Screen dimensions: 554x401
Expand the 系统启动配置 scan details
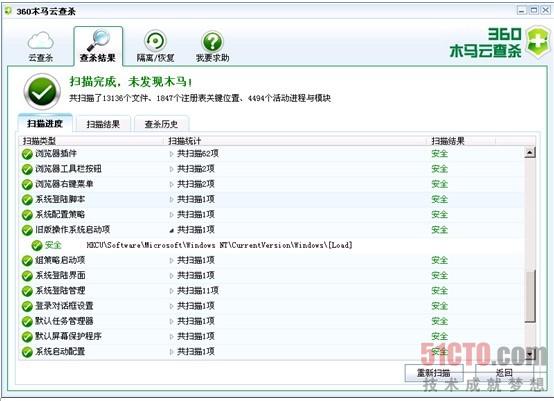tap(171, 352)
